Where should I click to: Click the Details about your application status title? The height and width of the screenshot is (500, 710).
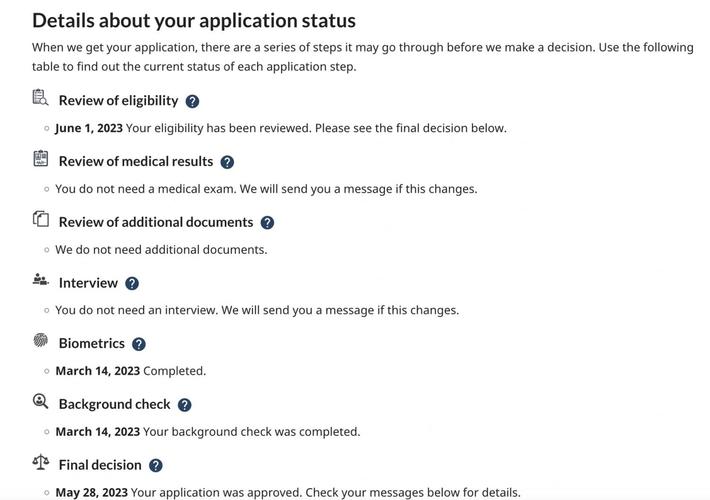coord(194,20)
